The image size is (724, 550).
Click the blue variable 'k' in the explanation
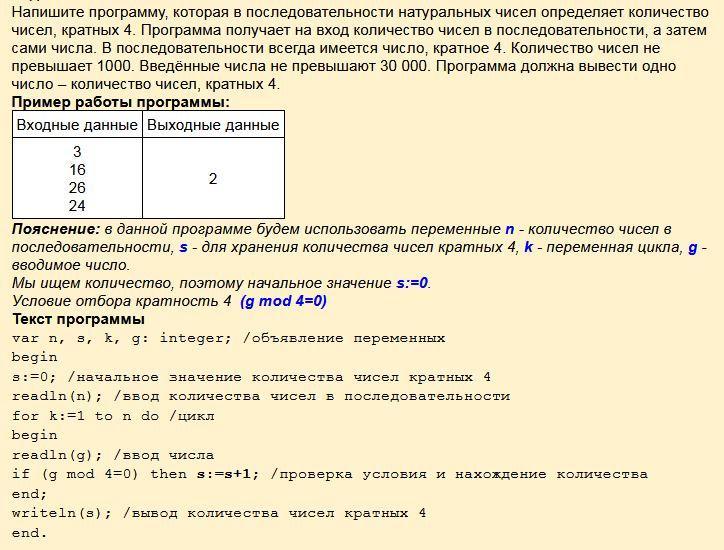coord(529,247)
